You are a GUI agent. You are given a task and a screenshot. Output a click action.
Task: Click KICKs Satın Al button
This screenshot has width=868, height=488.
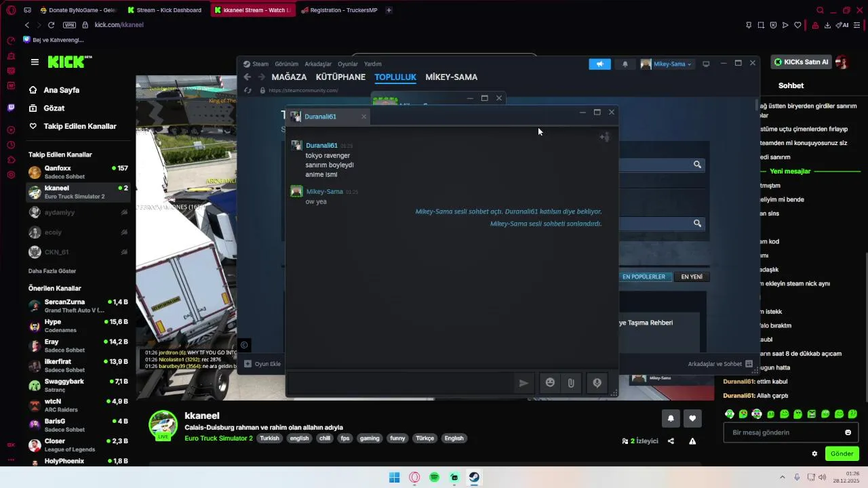(x=802, y=62)
